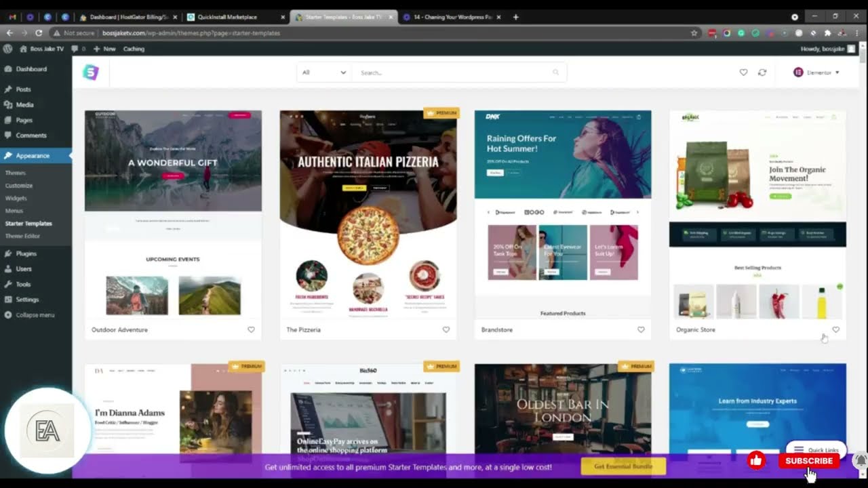Toggle favorite heart on The Pizzeria
This screenshot has width=868, height=488.
446,330
